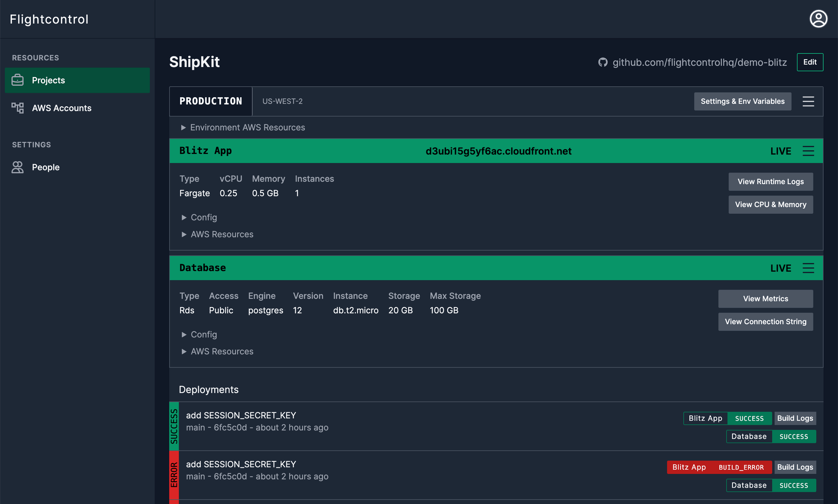
Task: Switch to the PRODUCTION tab
Action: pyautogui.click(x=211, y=101)
